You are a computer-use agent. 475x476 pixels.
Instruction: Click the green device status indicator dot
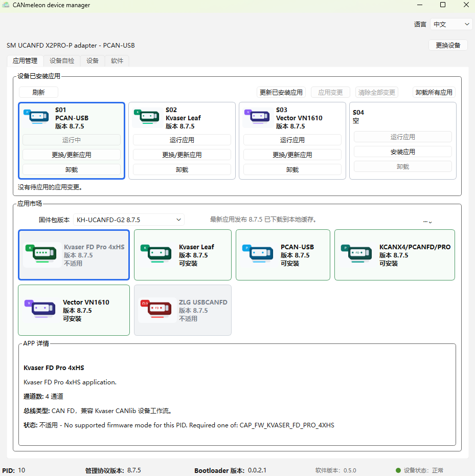pos(398,470)
